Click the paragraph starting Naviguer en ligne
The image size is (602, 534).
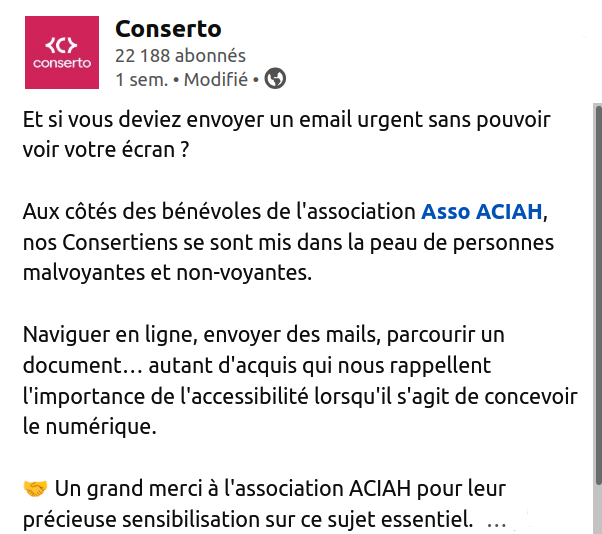pyautogui.click(x=300, y=380)
